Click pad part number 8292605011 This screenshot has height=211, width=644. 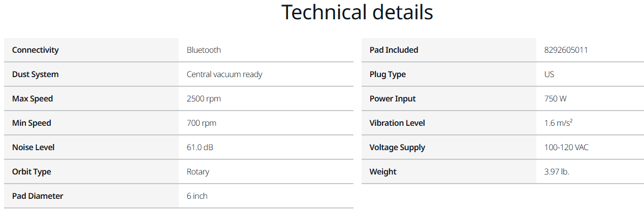pyautogui.click(x=566, y=50)
